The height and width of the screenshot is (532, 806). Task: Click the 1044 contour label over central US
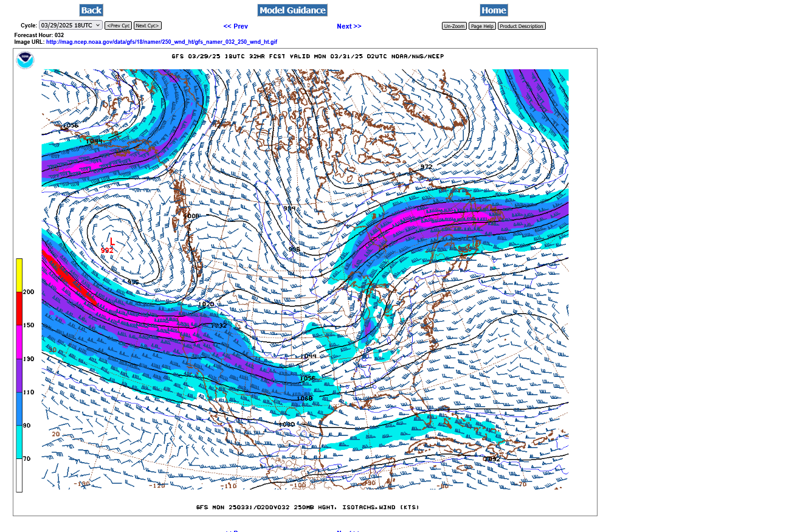308,356
